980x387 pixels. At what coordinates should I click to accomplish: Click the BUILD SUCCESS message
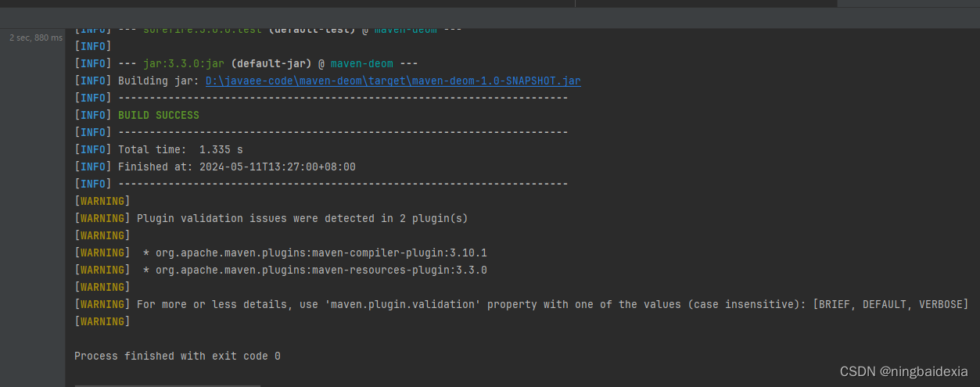click(x=159, y=115)
